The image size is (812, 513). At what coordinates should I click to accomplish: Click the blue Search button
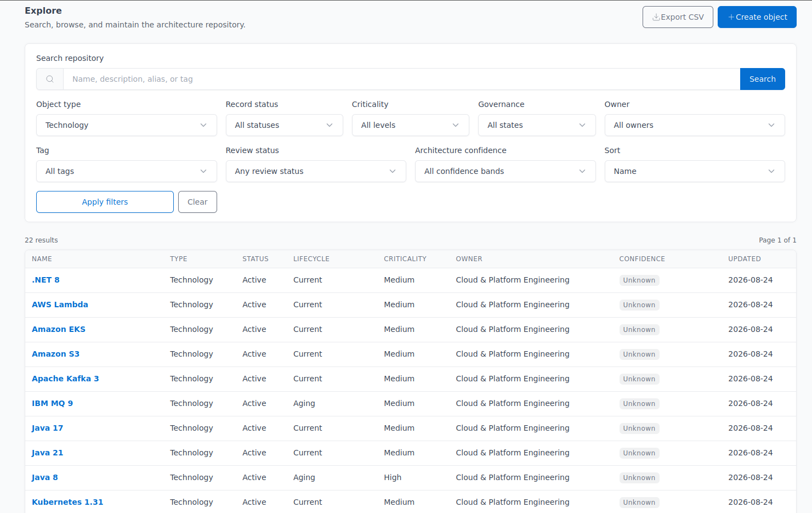pyautogui.click(x=763, y=79)
